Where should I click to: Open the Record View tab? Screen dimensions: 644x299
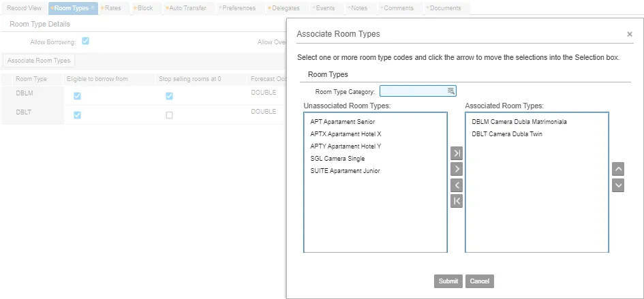pyautogui.click(x=25, y=8)
